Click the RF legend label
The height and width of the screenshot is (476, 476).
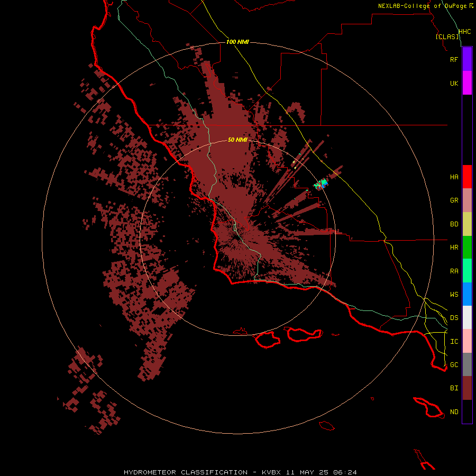(454, 59)
